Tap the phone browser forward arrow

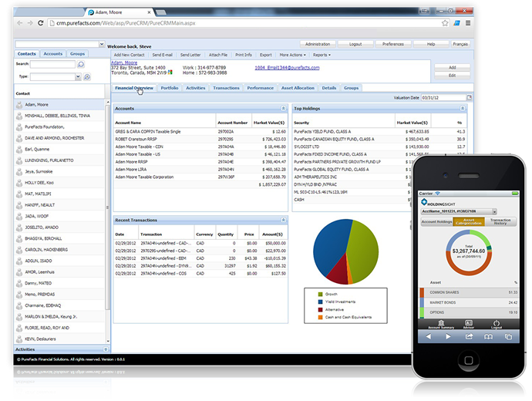[x=448, y=336]
